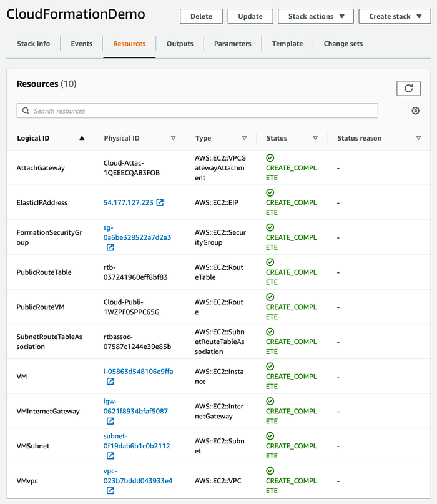Open external link icon for sg-0a6be328522a7d2a3
This screenshot has width=437, height=504.
tap(110, 247)
